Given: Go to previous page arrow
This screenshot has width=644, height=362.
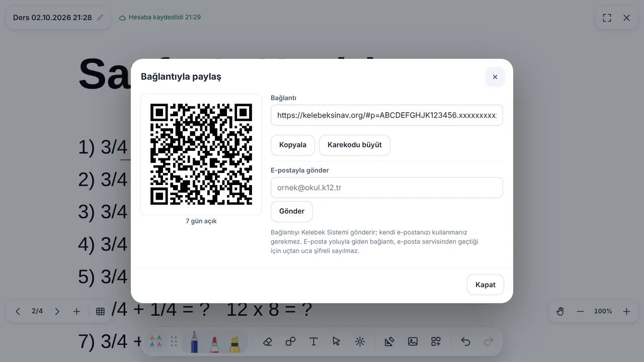Looking at the screenshot, I should pos(18,311).
